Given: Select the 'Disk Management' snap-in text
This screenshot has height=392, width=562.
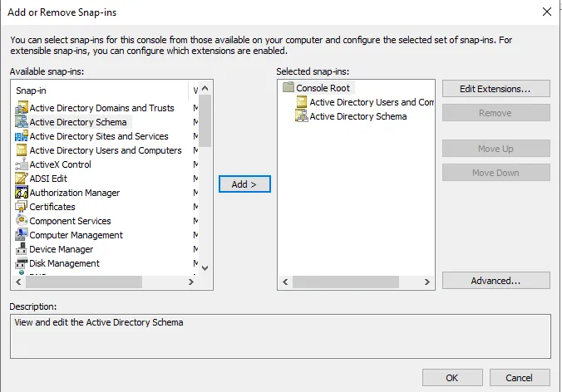Looking at the screenshot, I should click(65, 263).
